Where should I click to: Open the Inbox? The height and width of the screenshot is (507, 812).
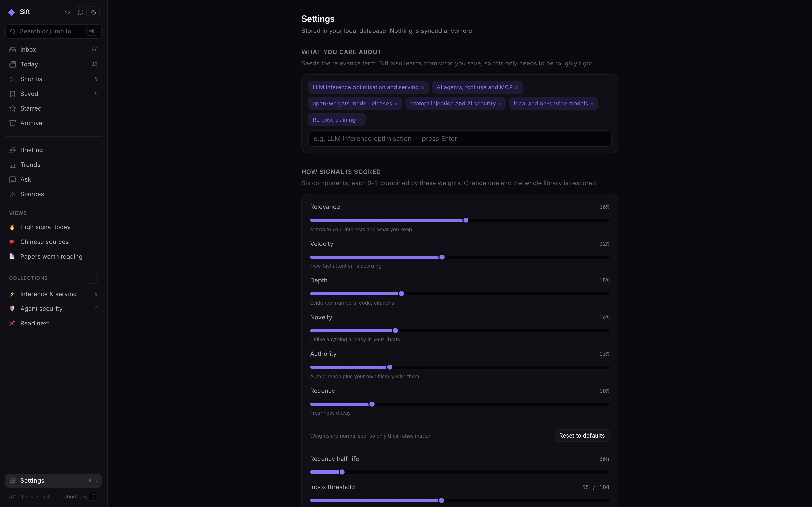pos(53,50)
